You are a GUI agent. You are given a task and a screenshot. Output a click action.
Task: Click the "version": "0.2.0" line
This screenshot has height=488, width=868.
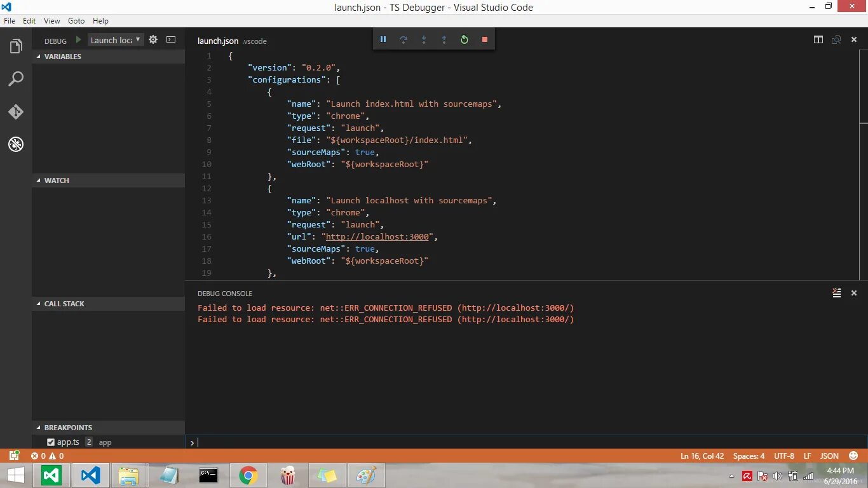294,67
